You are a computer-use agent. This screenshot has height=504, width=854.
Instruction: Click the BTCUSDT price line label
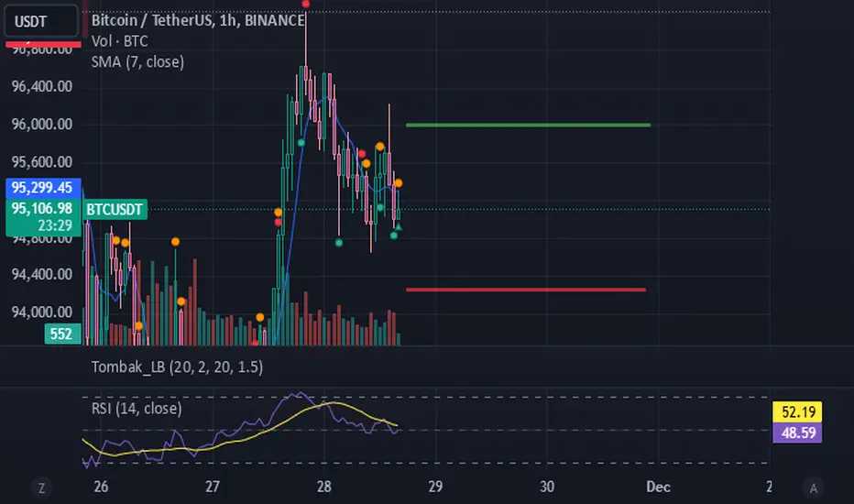pyautogui.click(x=115, y=209)
